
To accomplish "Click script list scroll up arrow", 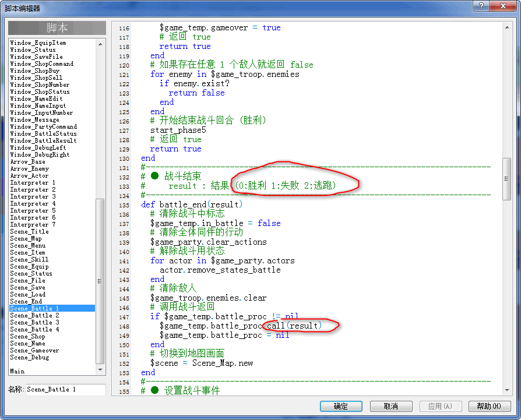I will (100, 44).
